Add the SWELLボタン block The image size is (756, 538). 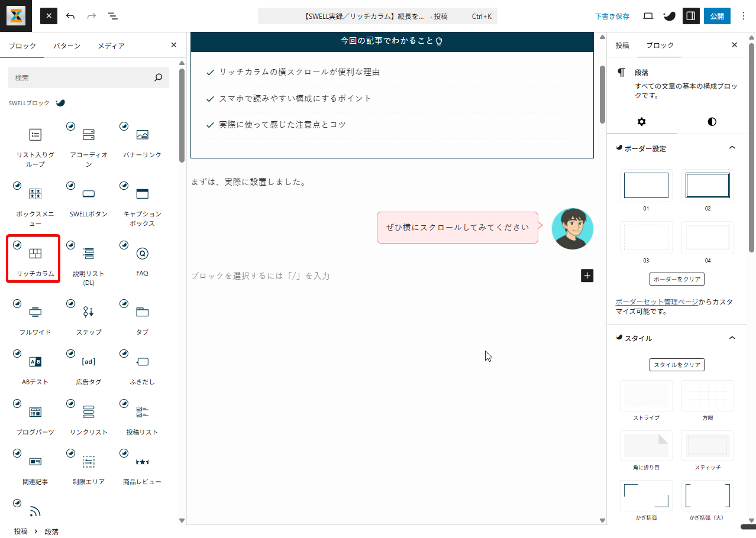pyautogui.click(x=88, y=203)
